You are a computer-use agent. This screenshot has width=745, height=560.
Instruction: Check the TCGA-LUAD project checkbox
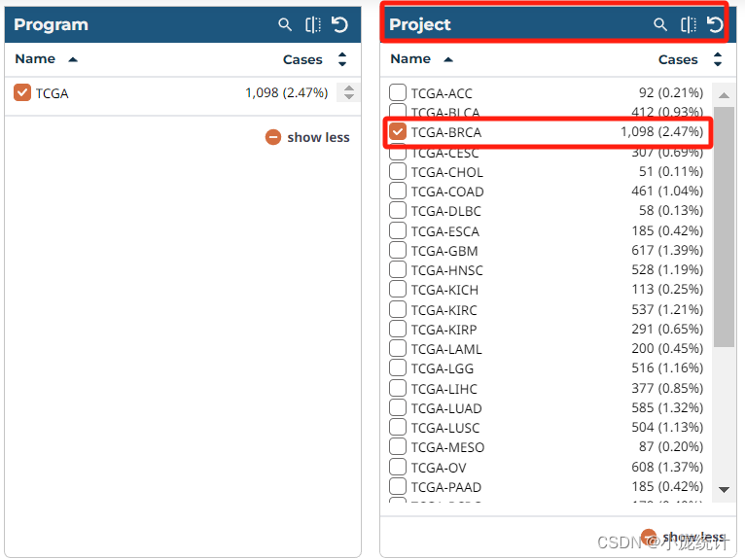398,407
